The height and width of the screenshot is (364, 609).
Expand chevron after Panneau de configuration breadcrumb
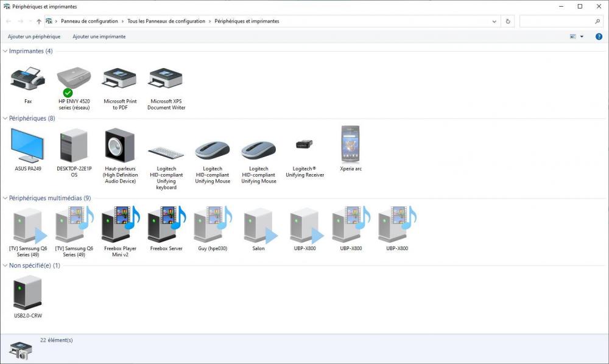tap(122, 21)
